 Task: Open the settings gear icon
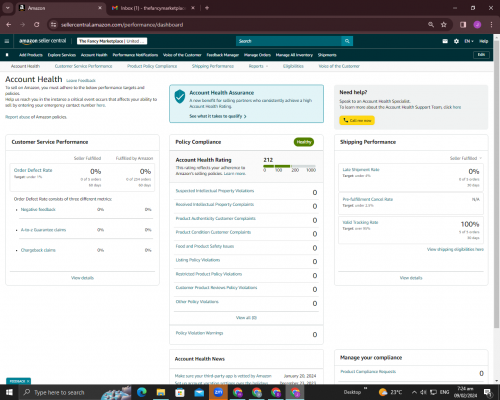[456, 41]
